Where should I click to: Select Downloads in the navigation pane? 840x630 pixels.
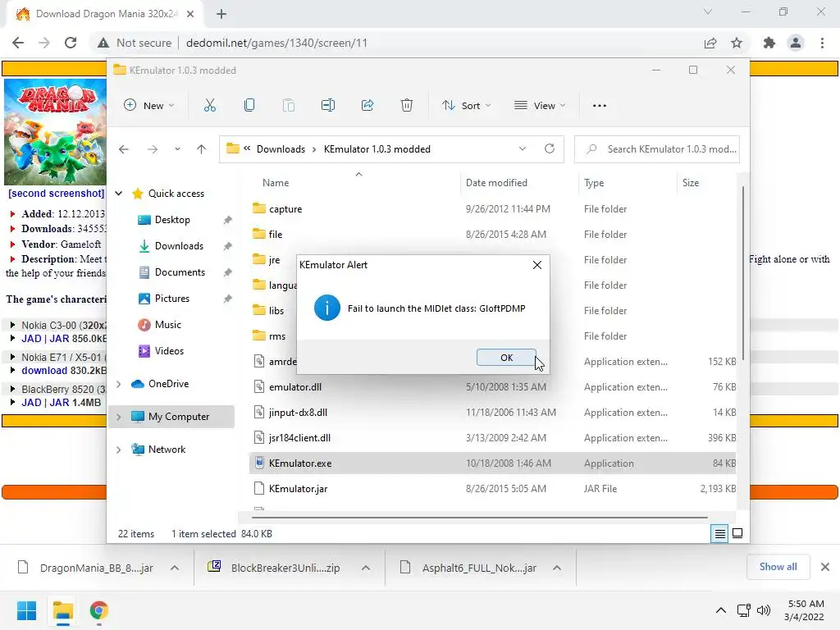coord(179,246)
